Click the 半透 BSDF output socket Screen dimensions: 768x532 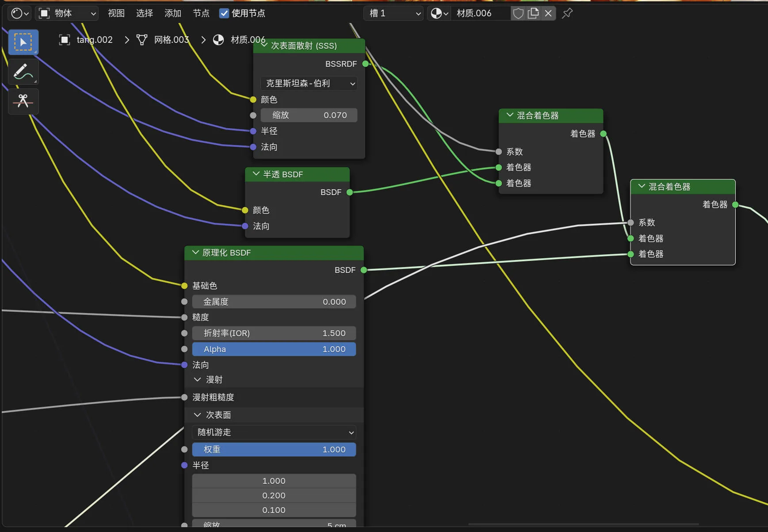350,192
